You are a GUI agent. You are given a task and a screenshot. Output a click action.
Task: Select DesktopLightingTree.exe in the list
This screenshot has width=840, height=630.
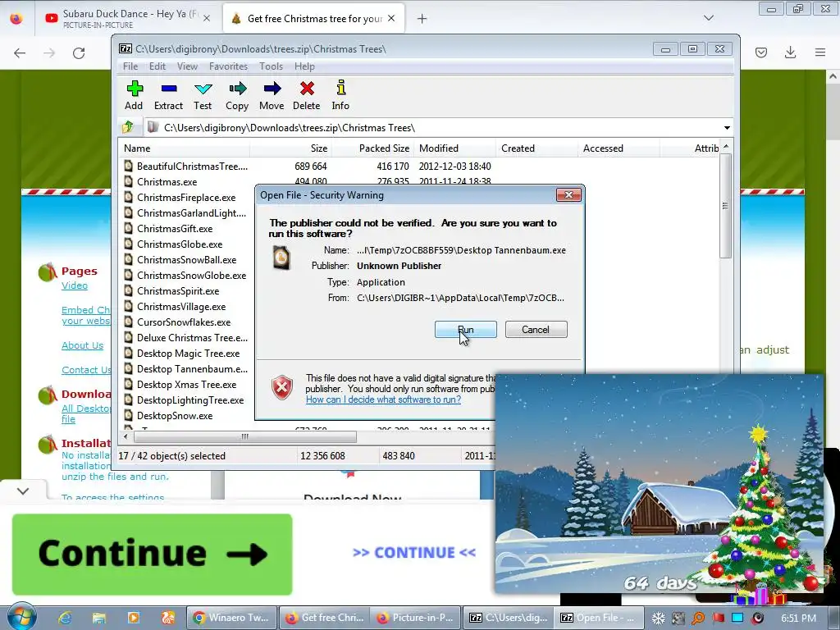click(185, 399)
